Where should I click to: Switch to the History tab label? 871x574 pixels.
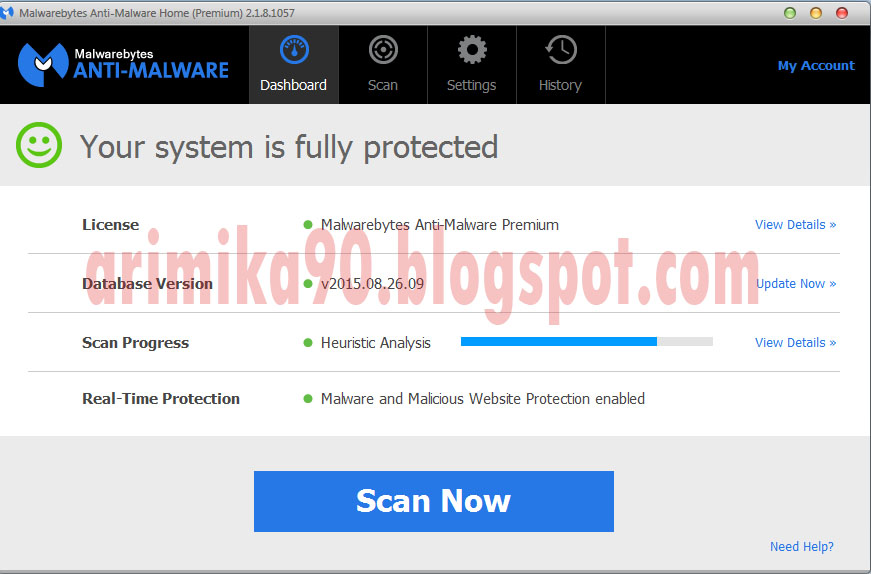(x=560, y=85)
